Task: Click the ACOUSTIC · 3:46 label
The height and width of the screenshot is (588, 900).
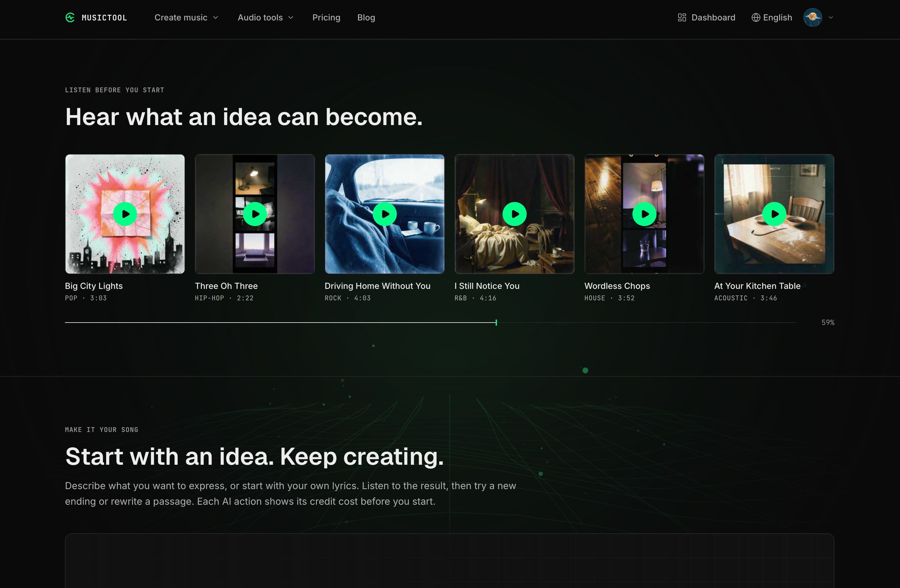Action: (746, 298)
